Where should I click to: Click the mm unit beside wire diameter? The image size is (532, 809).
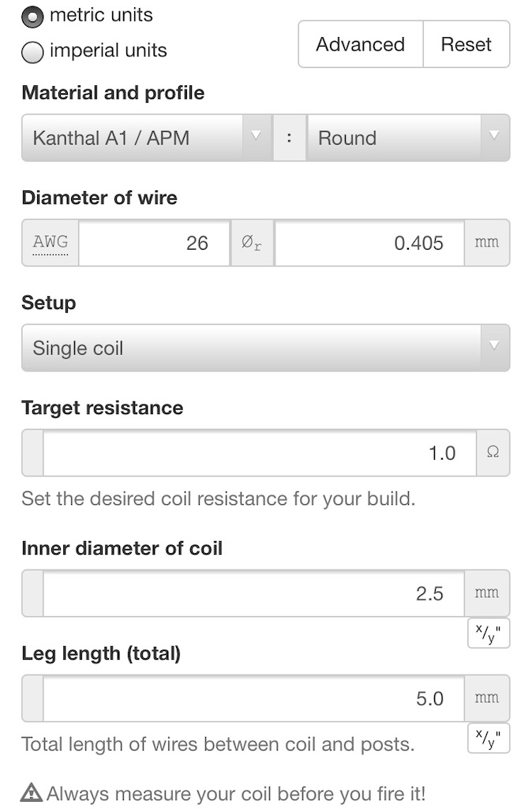click(x=487, y=243)
